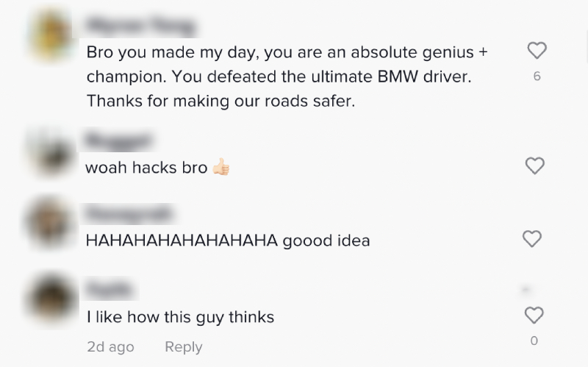588x367 pixels.
Task: Reply to 'I like how this guy thinks'
Action: (183, 346)
